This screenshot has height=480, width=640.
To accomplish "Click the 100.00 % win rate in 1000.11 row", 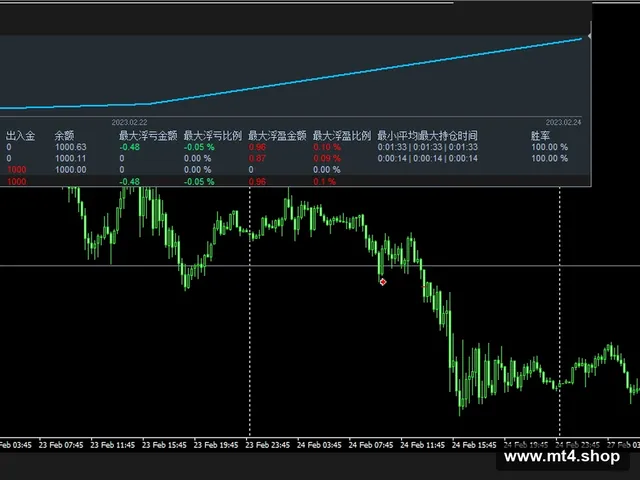I will (x=549, y=158).
